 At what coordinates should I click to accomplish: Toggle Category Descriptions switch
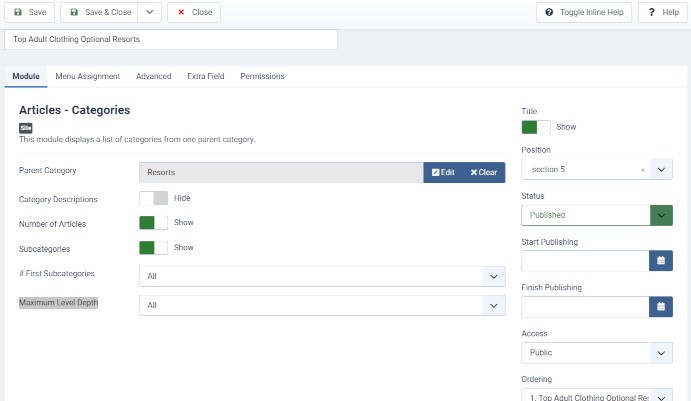tap(153, 198)
